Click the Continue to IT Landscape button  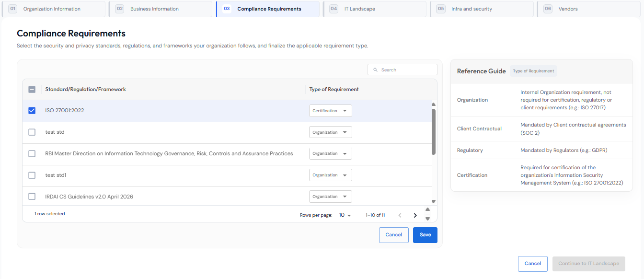589,264
